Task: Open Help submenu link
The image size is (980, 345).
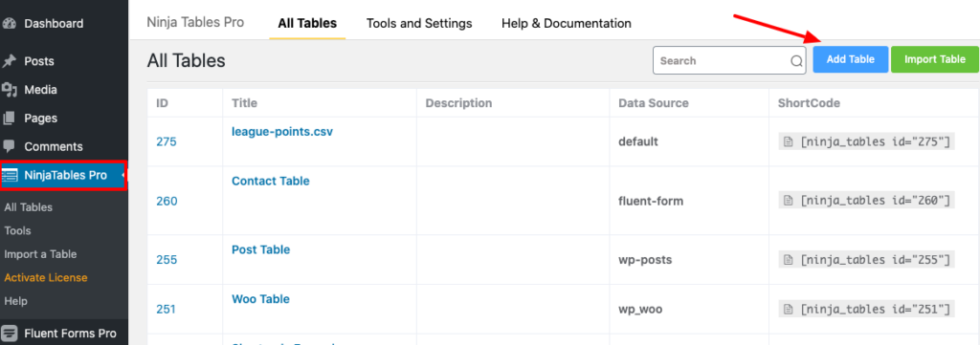Action: (15, 301)
